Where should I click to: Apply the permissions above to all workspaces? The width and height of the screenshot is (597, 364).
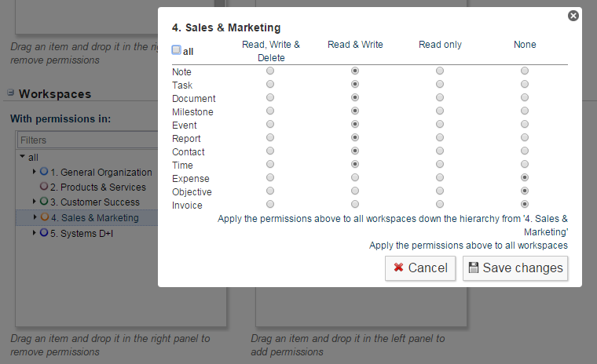(x=468, y=246)
